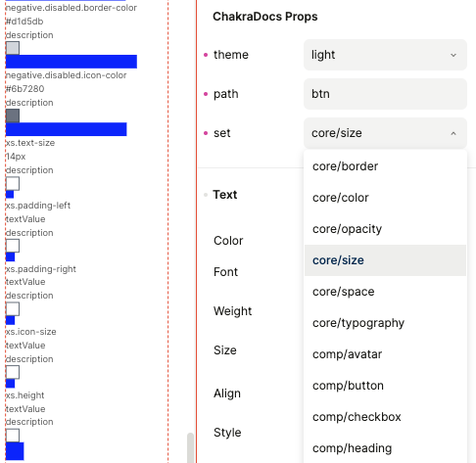Click the #d1d5db light gray color swatch

point(13,48)
